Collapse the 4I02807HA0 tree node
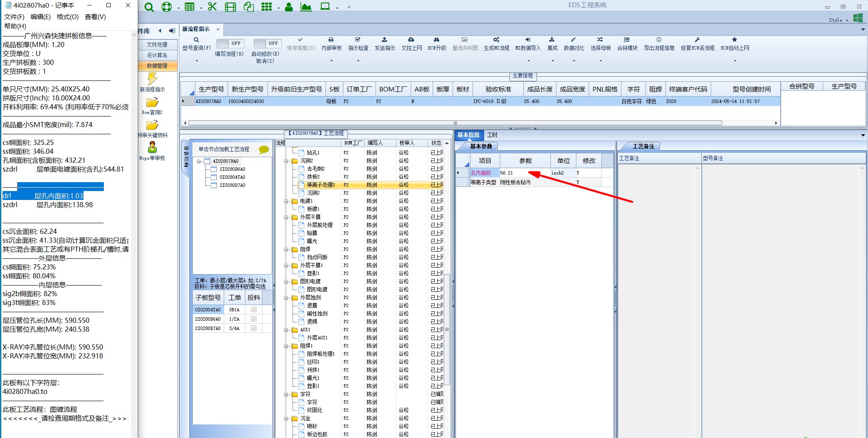Image resolution: width=868 pixels, height=438 pixels. [x=199, y=161]
